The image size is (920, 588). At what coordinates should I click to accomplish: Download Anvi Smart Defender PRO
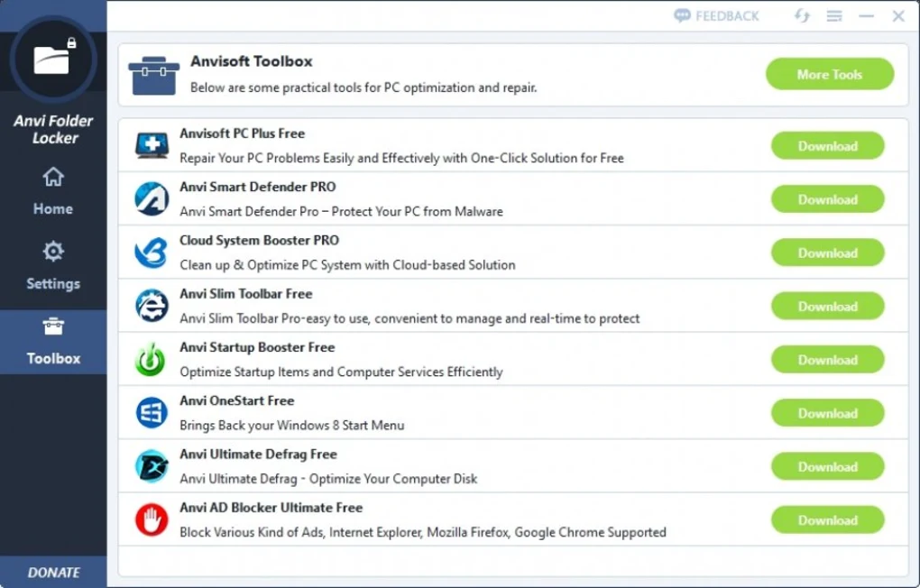tap(827, 198)
